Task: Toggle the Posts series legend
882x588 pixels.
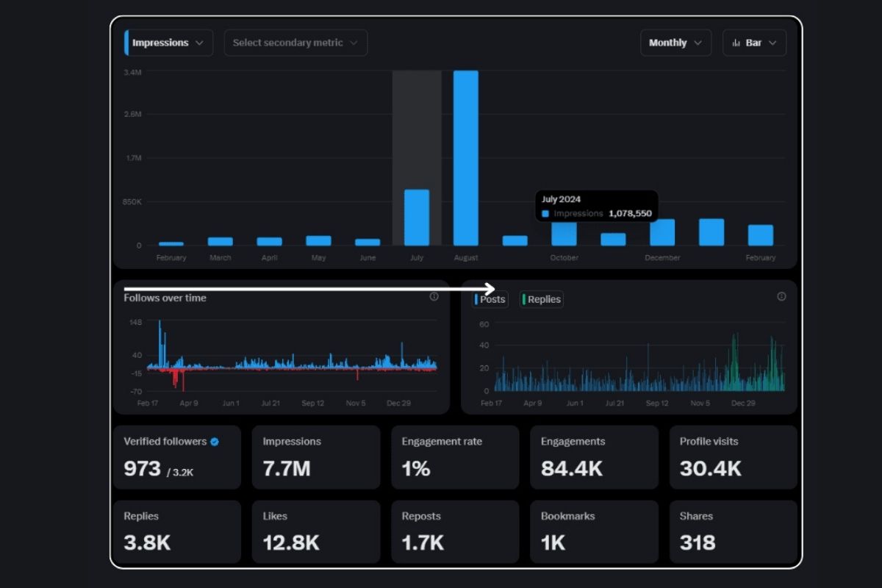Action: pyautogui.click(x=490, y=299)
